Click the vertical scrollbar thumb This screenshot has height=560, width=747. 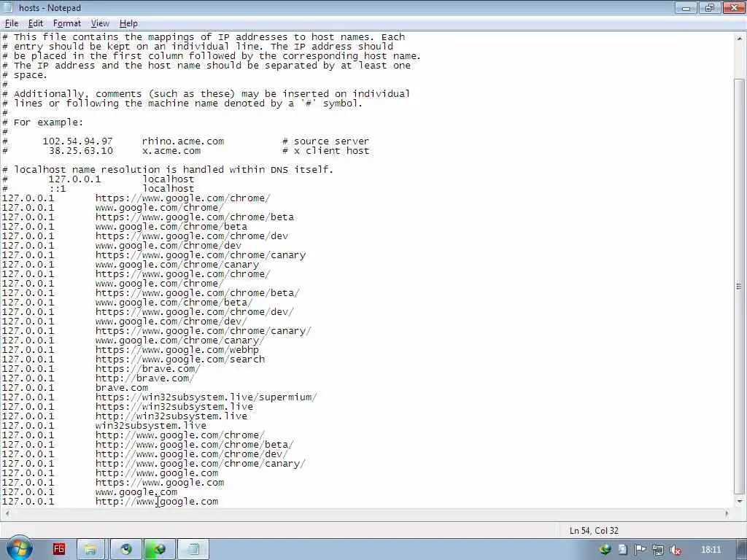[x=740, y=286]
